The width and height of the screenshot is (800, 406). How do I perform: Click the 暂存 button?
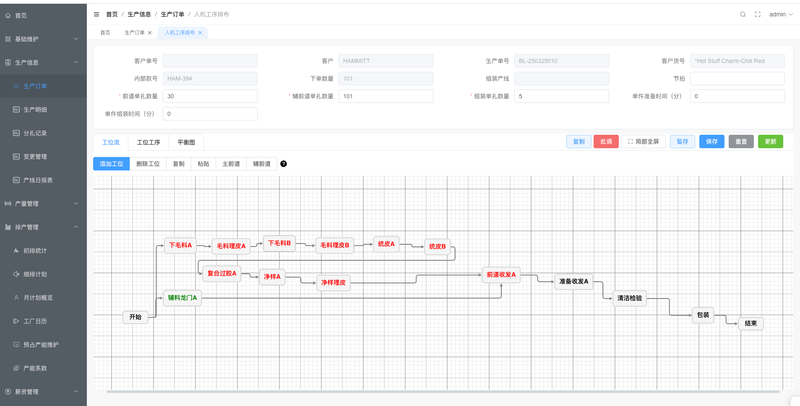(682, 142)
